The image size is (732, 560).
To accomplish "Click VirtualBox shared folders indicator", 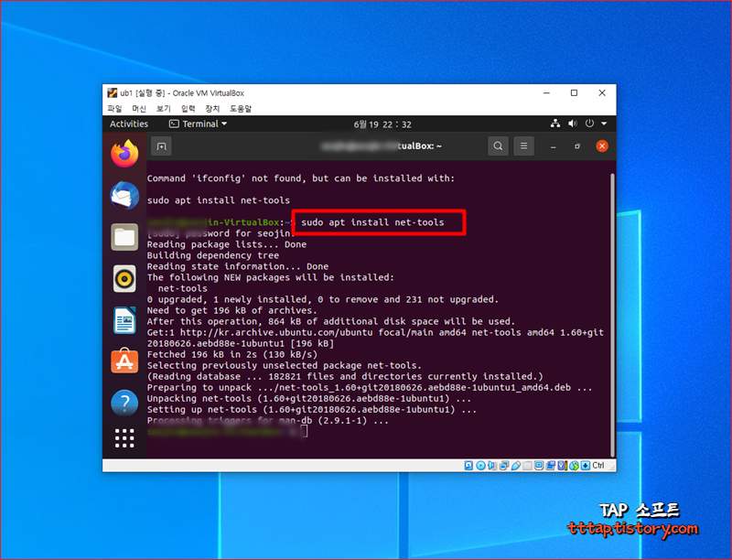I will point(528,465).
